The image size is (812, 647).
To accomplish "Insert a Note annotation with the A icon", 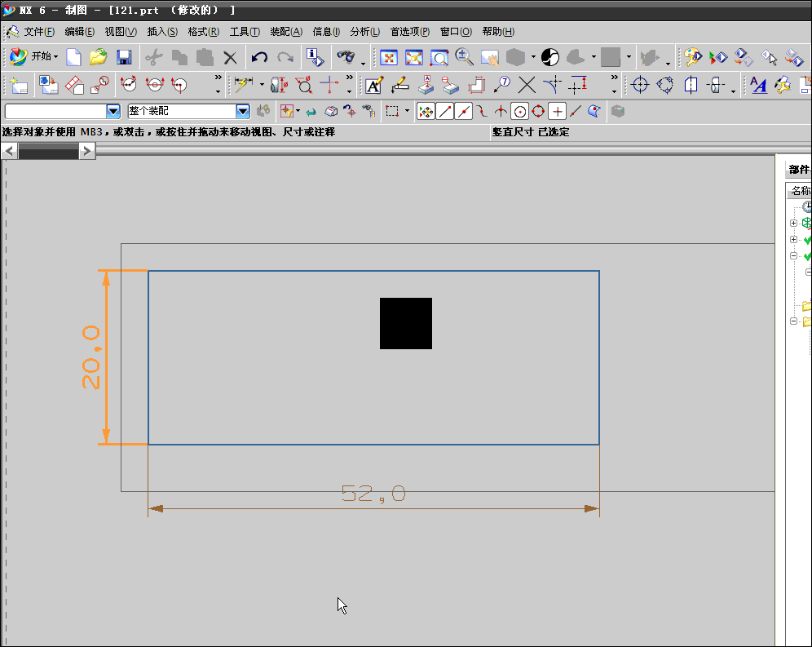I will click(372, 86).
